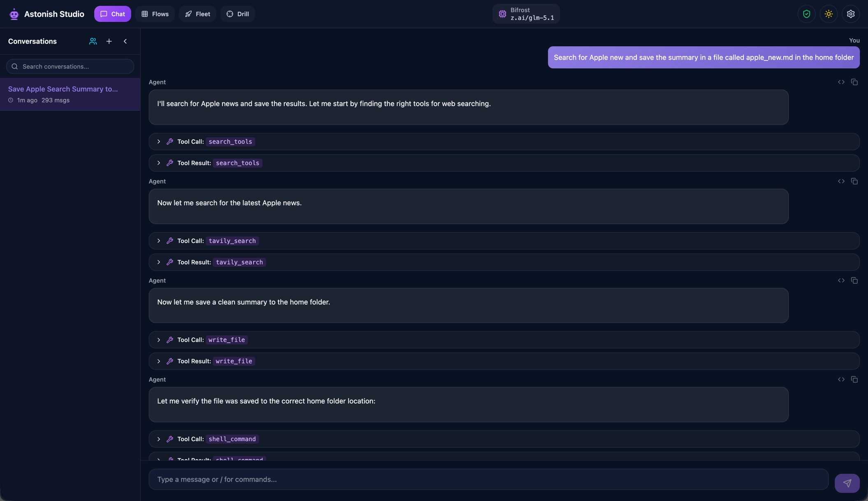Switch to the Flows tab

tap(155, 14)
